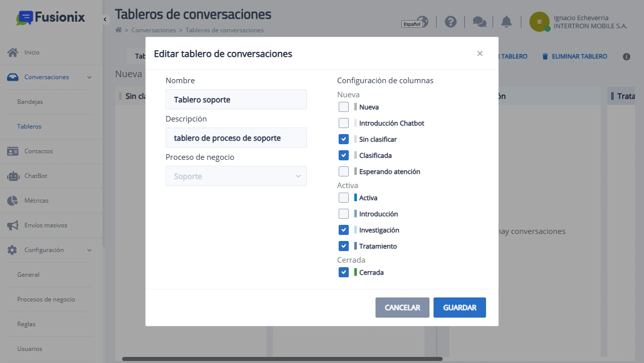Open General under Configuración
644x363 pixels.
(x=28, y=275)
